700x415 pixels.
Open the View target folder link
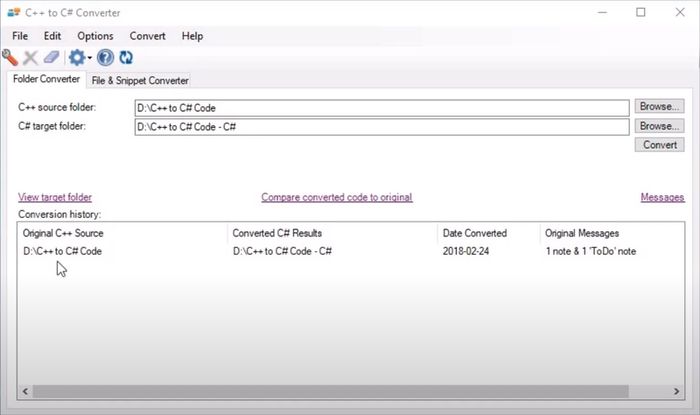tap(55, 197)
